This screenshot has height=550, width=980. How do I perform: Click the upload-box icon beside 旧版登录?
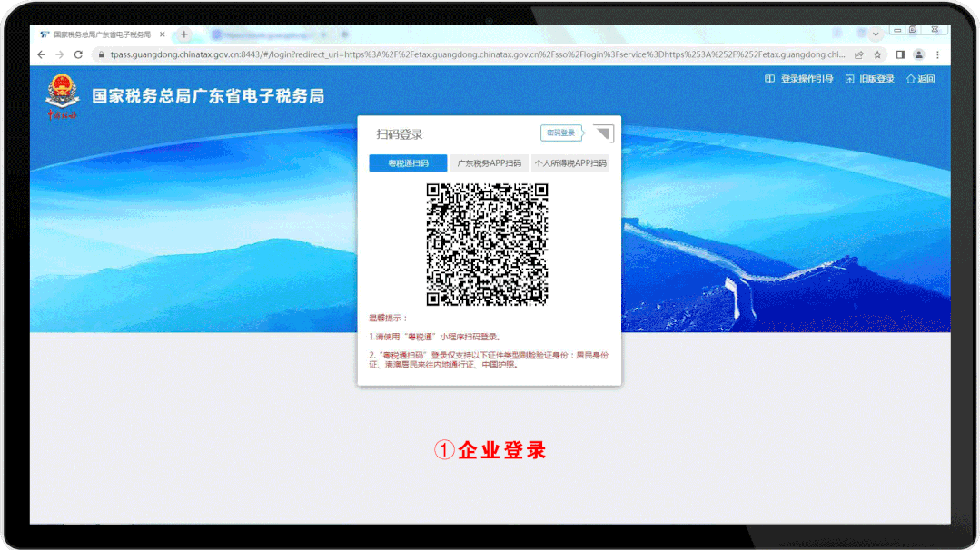click(849, 79)
